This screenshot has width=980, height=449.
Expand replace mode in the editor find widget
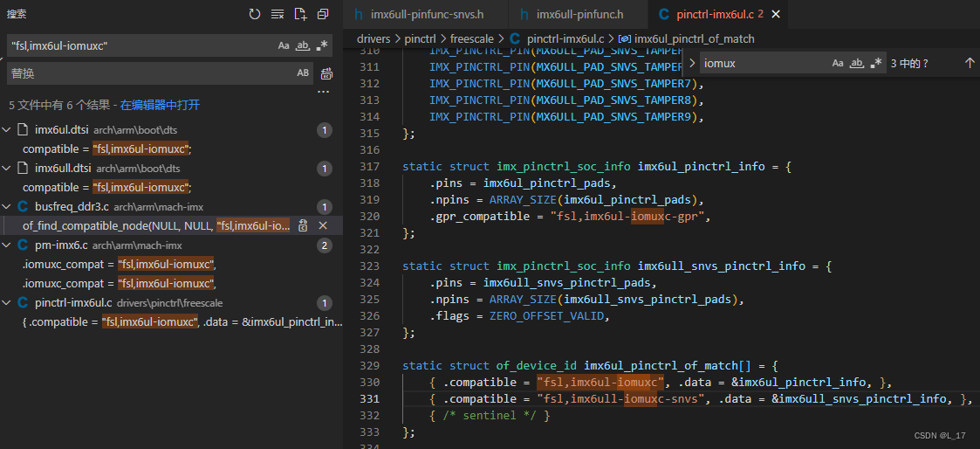click(692, 63)
